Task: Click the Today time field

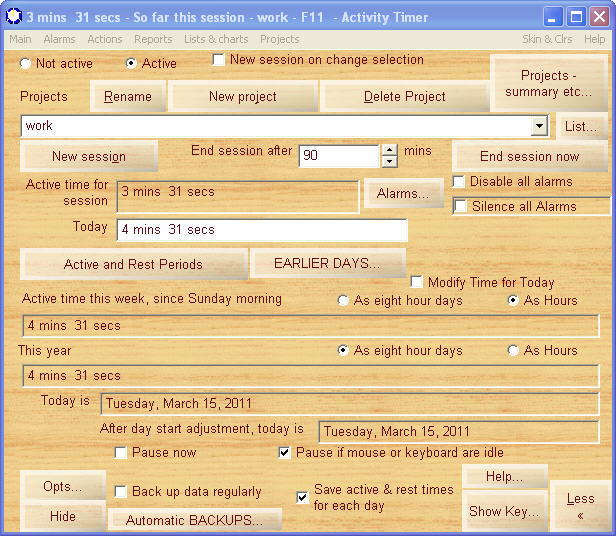Action: coord(262,230)
